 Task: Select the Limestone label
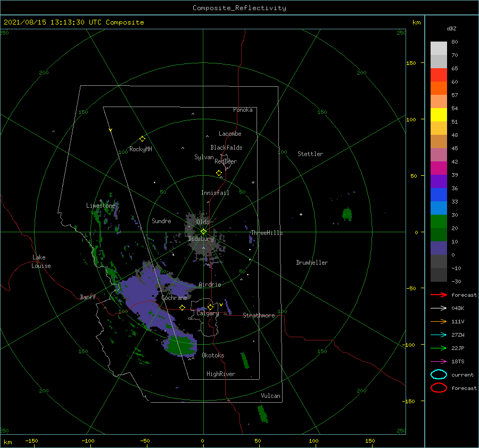point(101,206)
